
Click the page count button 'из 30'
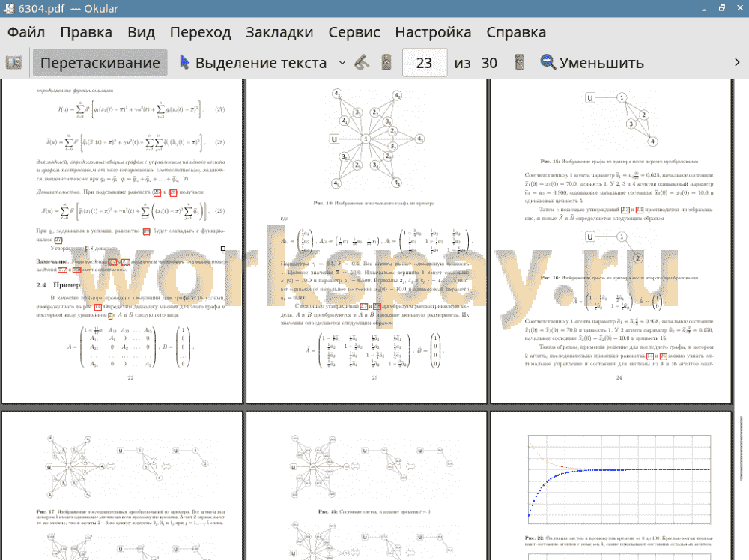(x=476, y=63)
